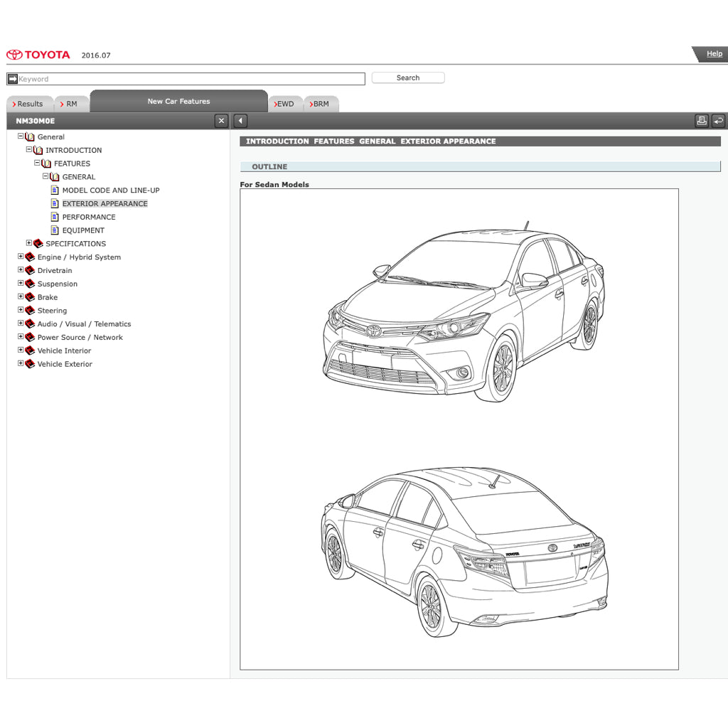Click the return arrow icon at top right

pyautogui.click(x=719, y=121)
